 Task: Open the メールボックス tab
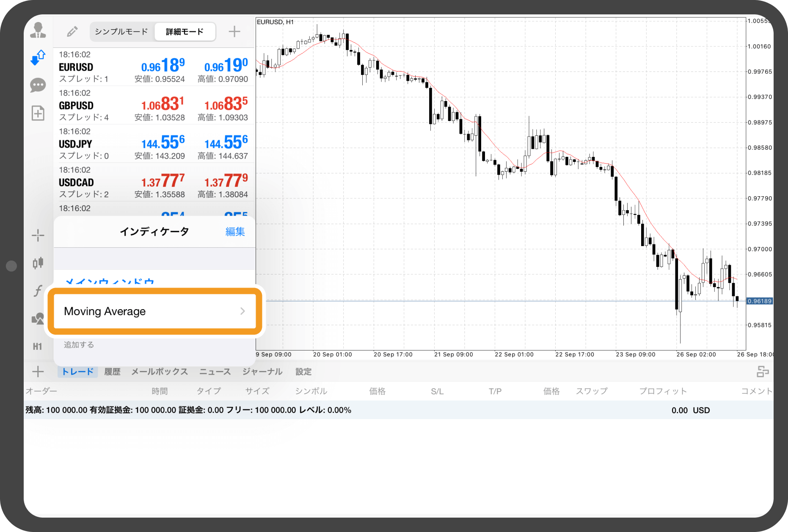160,372
